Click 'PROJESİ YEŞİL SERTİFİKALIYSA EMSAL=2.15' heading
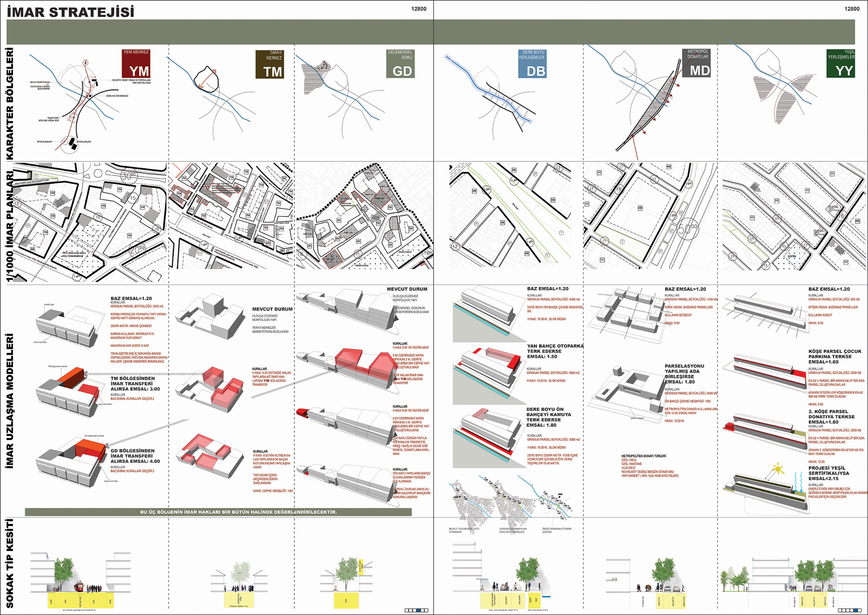 [829, 473]
